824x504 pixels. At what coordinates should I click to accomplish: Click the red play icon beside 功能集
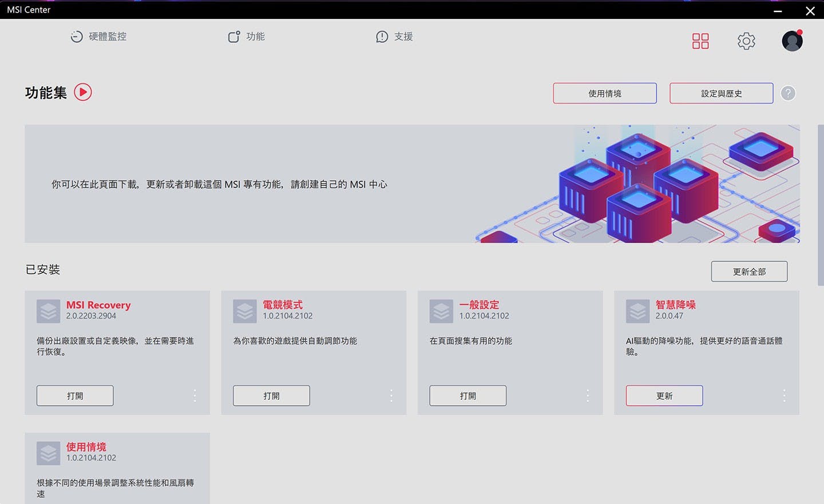83,92
